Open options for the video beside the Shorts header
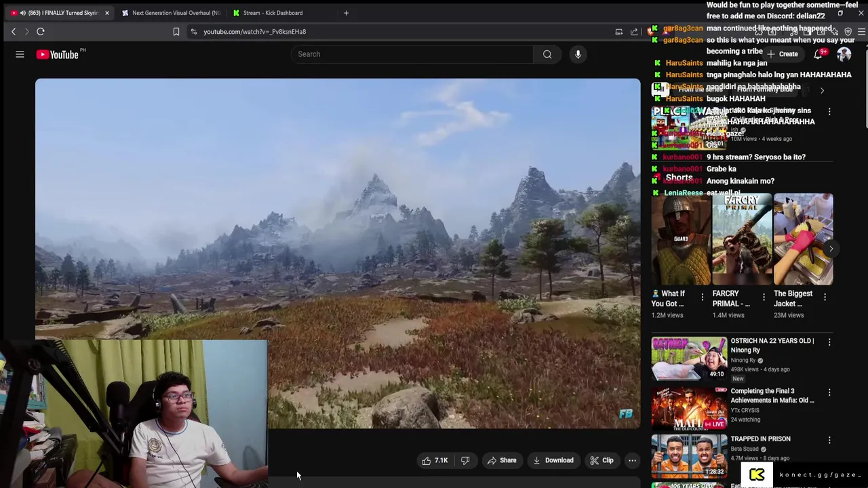The image size is (868, 488). pyautogui.click(x=829, y=111)
